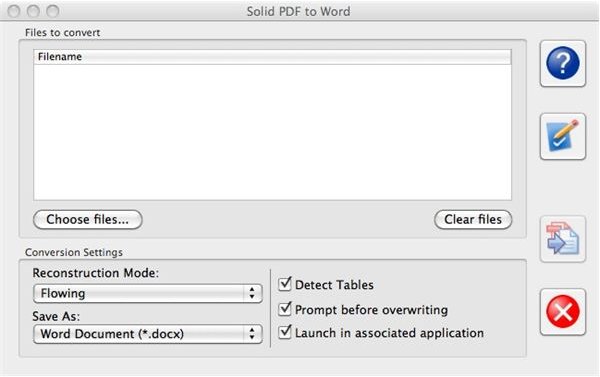Image resolution: width=600 pixels, height=377 pixels.
Task: Click the Filename column header
Action: 272,57
